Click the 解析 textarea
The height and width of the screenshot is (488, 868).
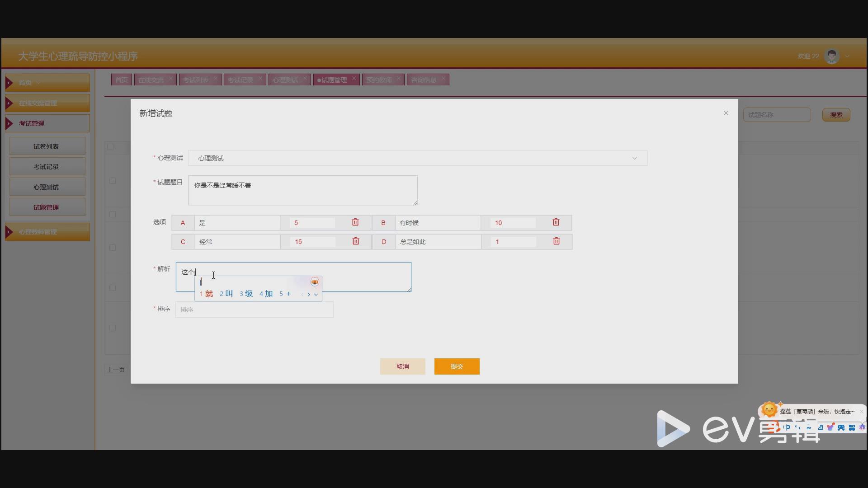(x=293, y=277)
